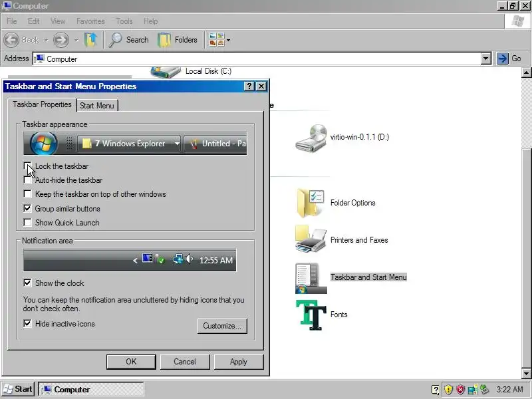
Task: Click the network connection tray icon
Action: 473,390
